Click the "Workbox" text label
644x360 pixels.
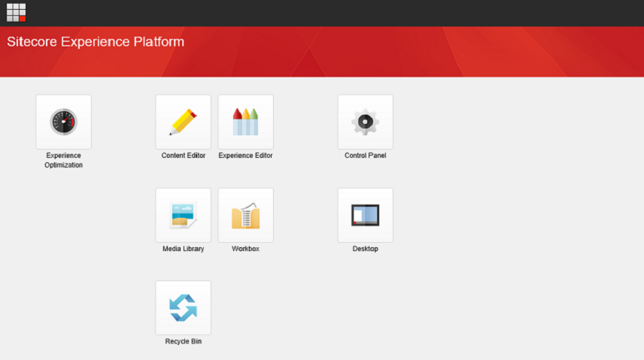click(245, 249)
